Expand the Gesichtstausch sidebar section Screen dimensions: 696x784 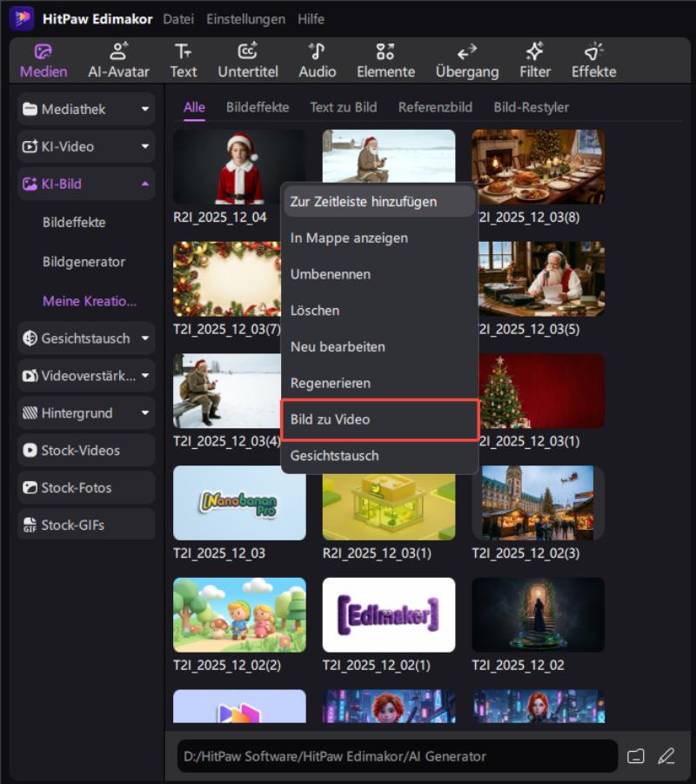click(x=86, y=338)
